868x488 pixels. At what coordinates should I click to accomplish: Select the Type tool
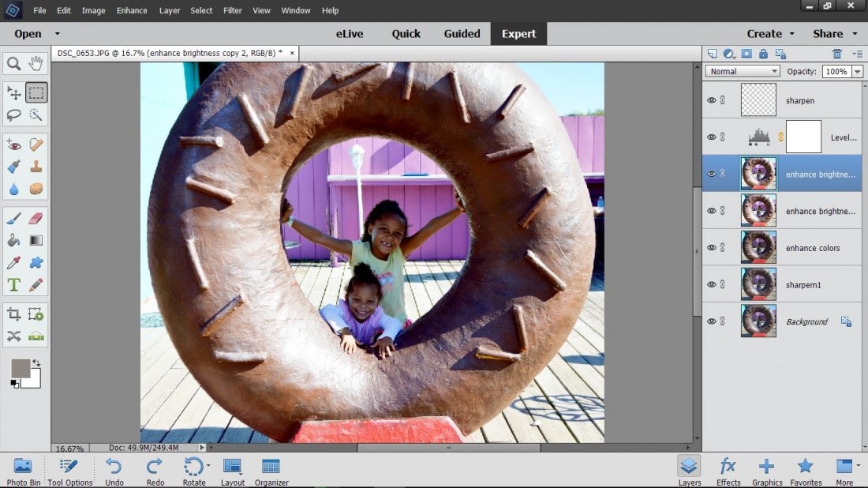click(14, 285)
